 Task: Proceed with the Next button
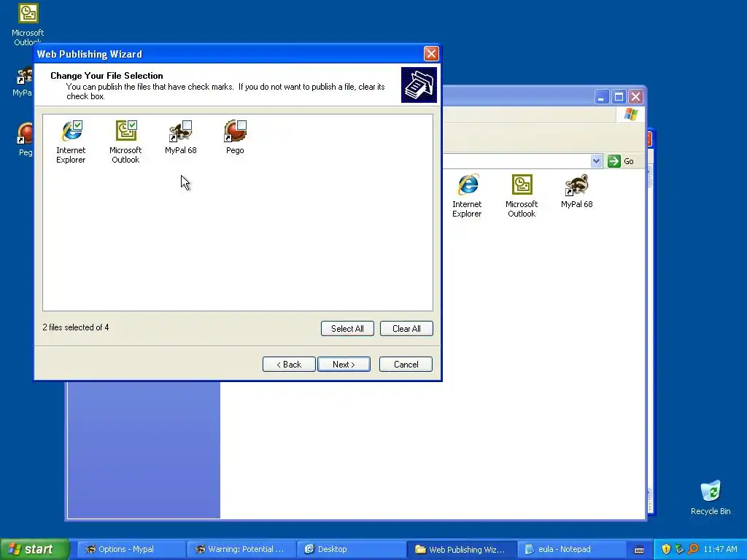344,365
